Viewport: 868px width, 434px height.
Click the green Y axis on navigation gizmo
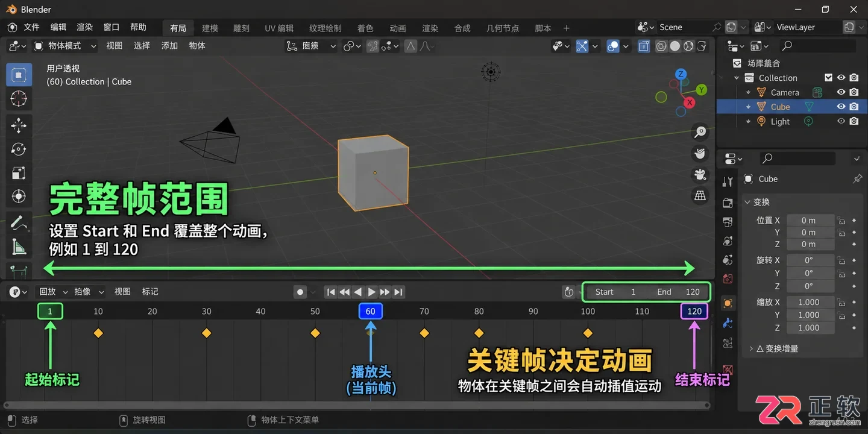pyautogui.click(x=701, y=89)
